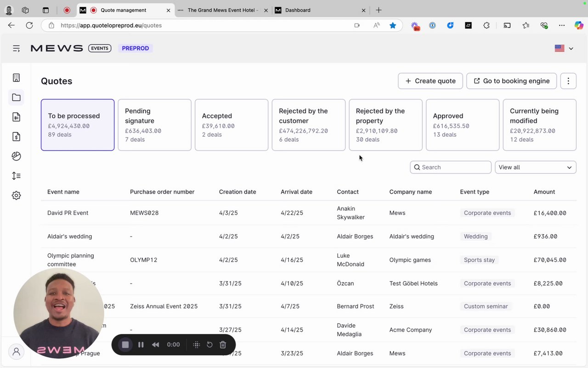Click the Sports stay event type tag
588x368 pixels.
click(479, 260)
